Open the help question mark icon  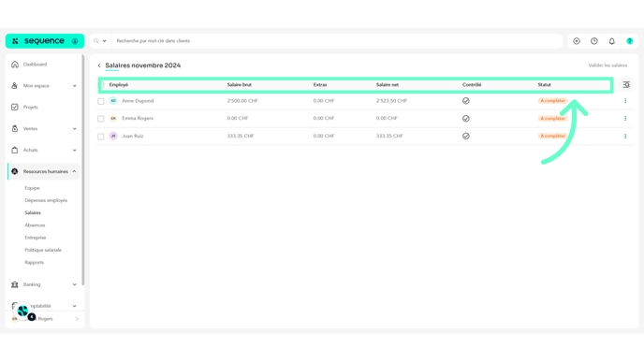click(x=630, y=41)
